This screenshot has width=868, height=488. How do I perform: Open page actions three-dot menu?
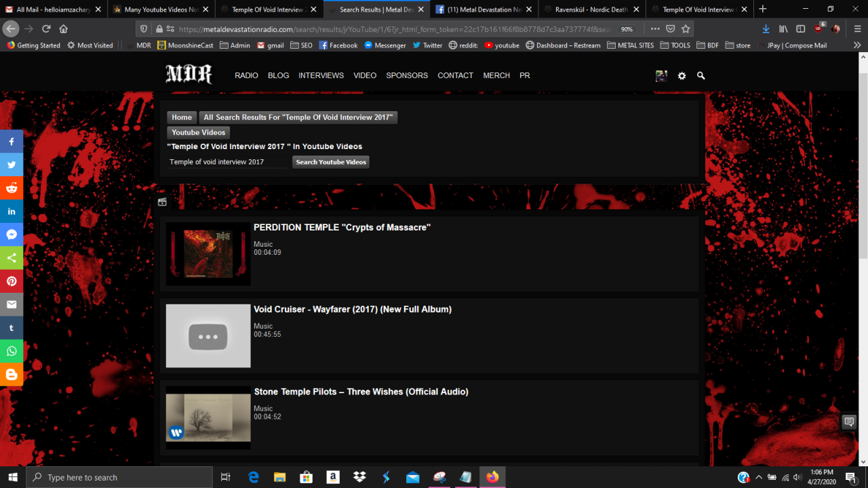coord(654,29)
